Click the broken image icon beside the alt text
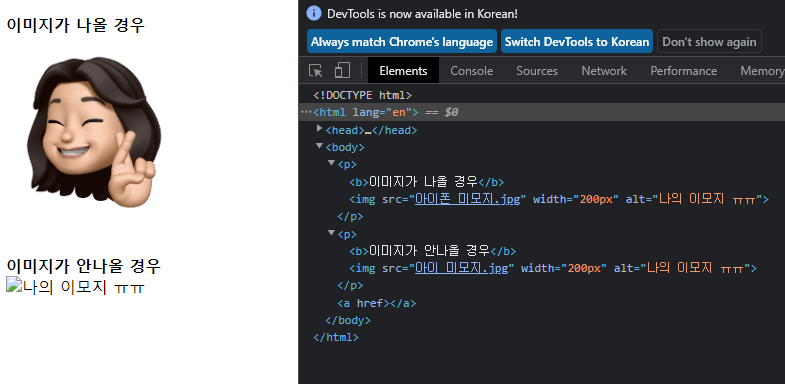The height and width of the screenshot is (384, 785). (13, 284)
